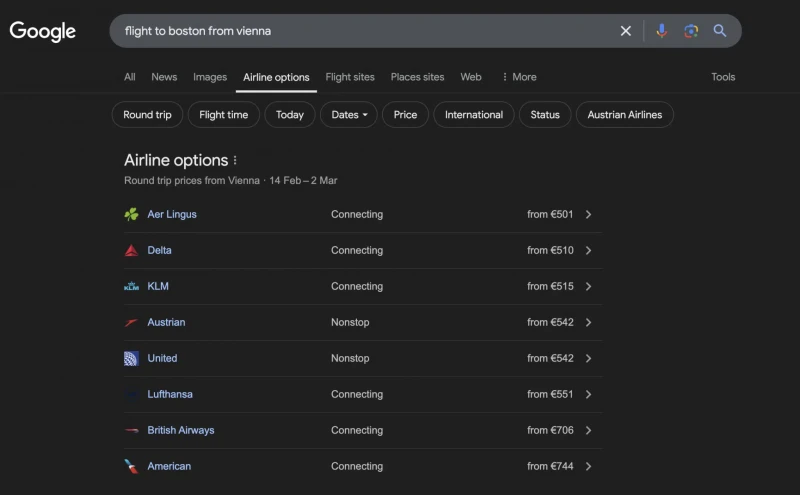This screenshot has width=800, height=495.
Task: Click the Aer Lingus shamrock logo
Action: click(x=131, y=214)
